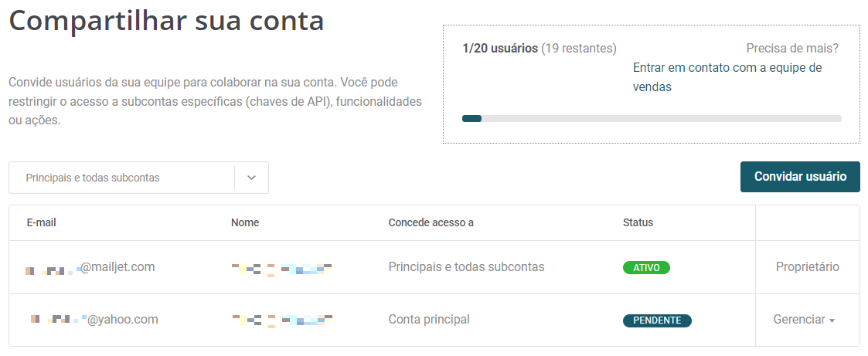Select the @yahoo.com email cell

tap(94, 320)
